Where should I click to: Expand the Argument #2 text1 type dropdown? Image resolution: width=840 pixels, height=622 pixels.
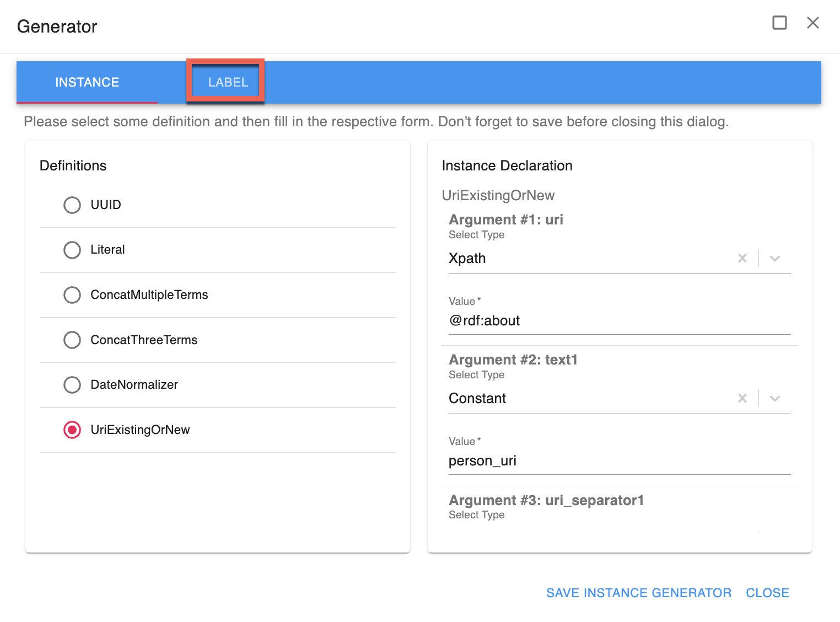click(774, 398)
